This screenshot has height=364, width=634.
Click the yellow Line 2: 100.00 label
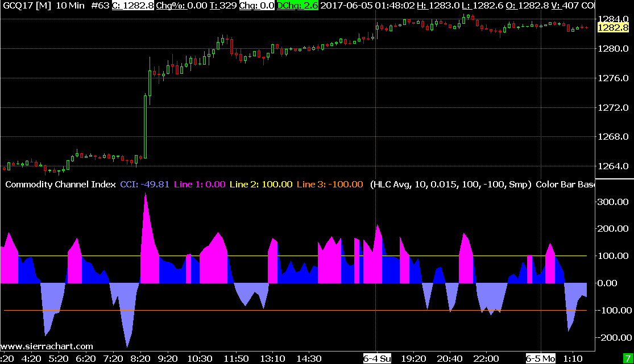(261, 184)
